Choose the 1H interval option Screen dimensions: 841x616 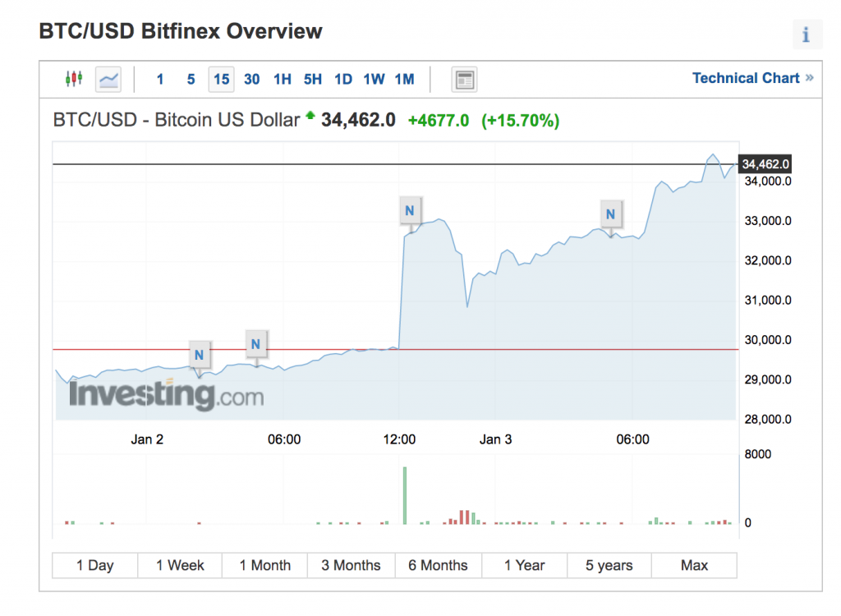pyautogui.click(x=283, y=80)
